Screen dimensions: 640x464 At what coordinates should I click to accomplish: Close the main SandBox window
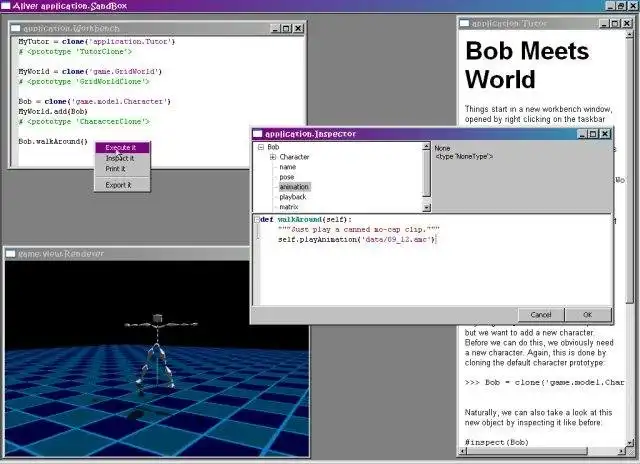point(633,6)
